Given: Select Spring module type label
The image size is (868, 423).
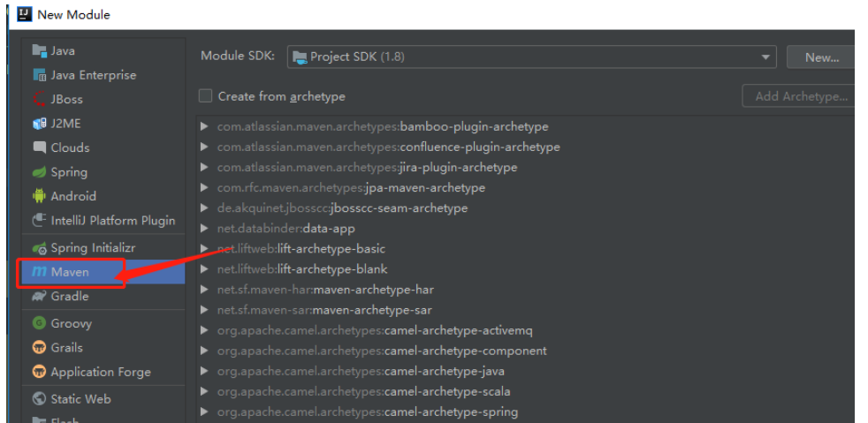Looking at the screenshot, I should pyautogui.click(x=69, y=172).
